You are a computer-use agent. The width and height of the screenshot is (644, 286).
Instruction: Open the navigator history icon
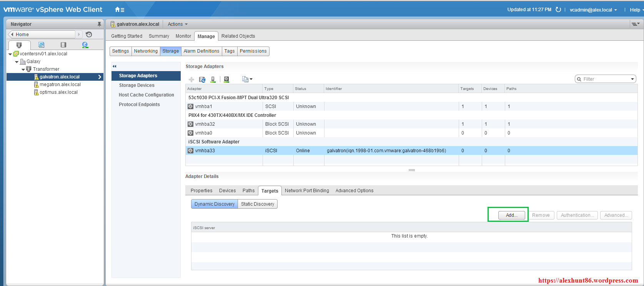[89, 34]
